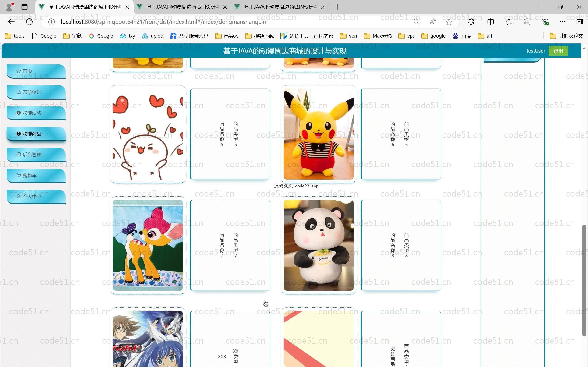Close the first browser tab
The height and width of the screenshot is (367, 588).
pos(127,7)
